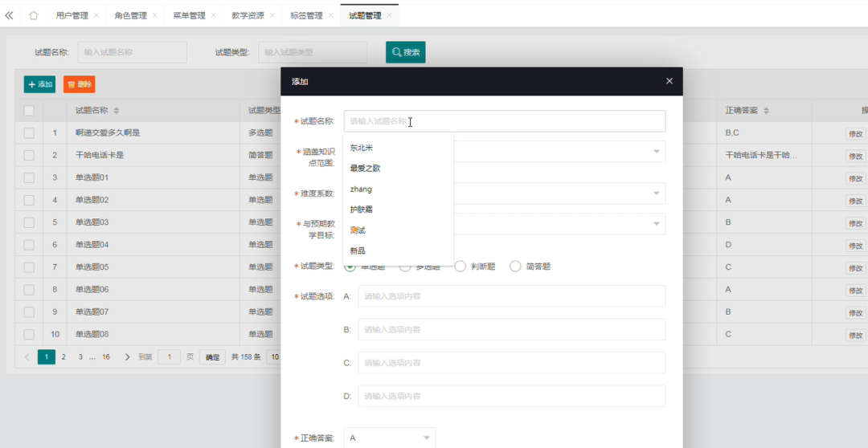
Task: Click the 多选题 type cell in row 1
Action: (x=260, y=132)
